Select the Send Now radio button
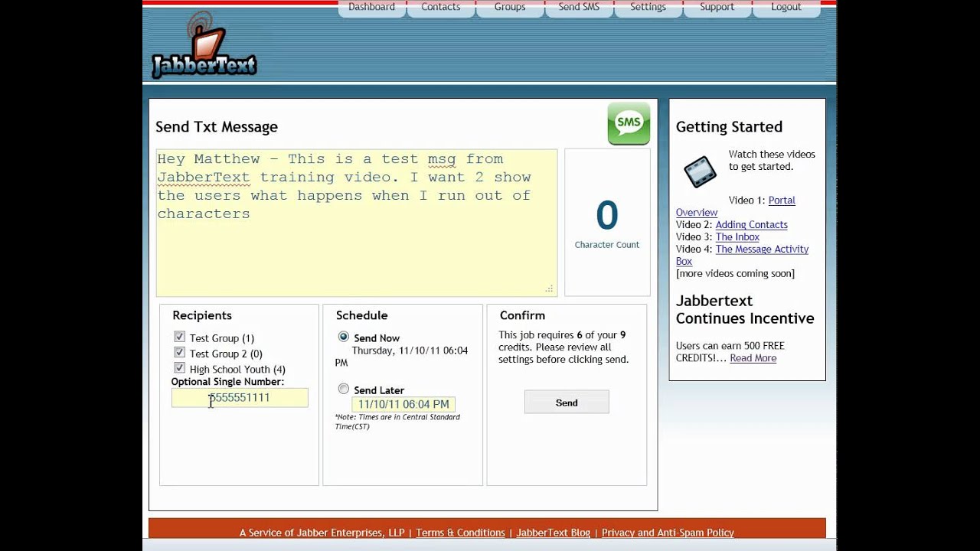980x551 pixels. [x=343, y=337]
